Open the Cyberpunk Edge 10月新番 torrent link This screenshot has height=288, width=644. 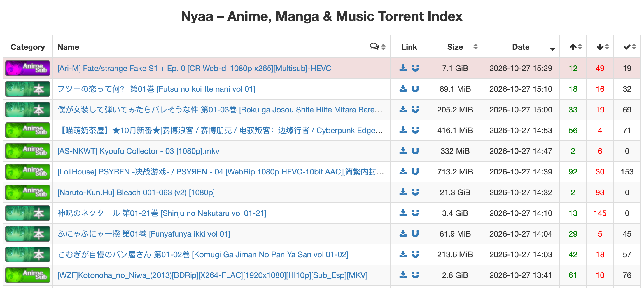point(221,130)
